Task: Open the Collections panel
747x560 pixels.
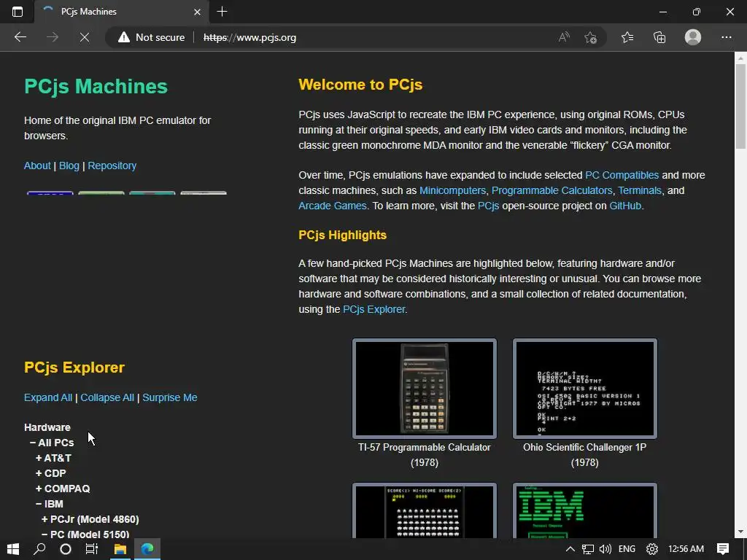Action: click(659, 37)
